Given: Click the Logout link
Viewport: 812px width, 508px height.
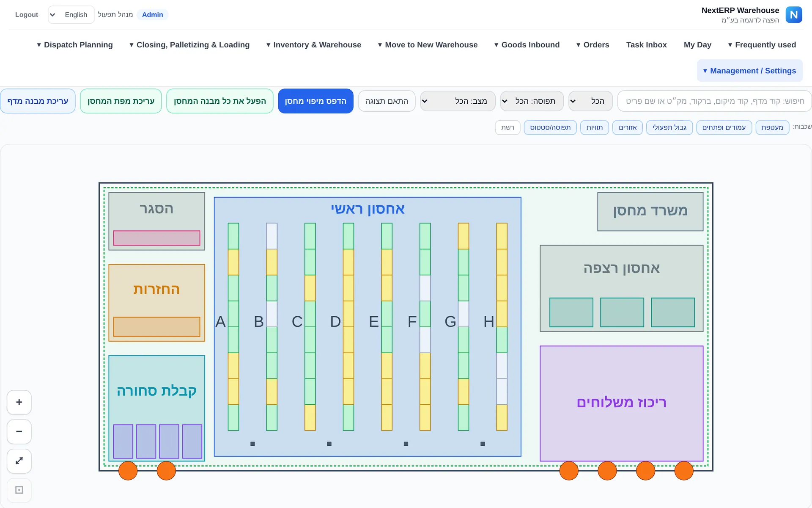Looking at the screenshot, I should (x=27, y=15).
